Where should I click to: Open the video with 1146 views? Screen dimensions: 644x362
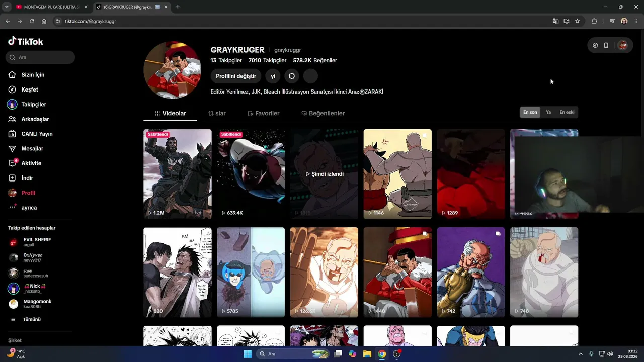397,174
